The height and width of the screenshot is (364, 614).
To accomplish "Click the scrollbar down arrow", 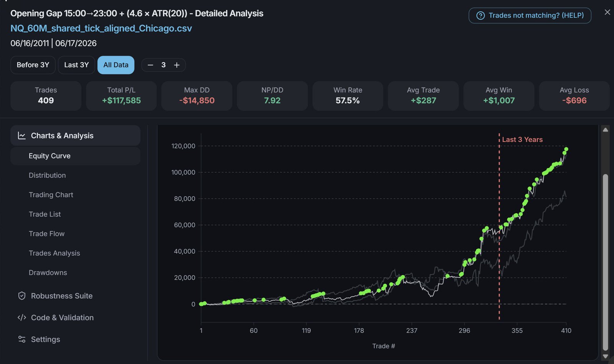I will 606,356.
